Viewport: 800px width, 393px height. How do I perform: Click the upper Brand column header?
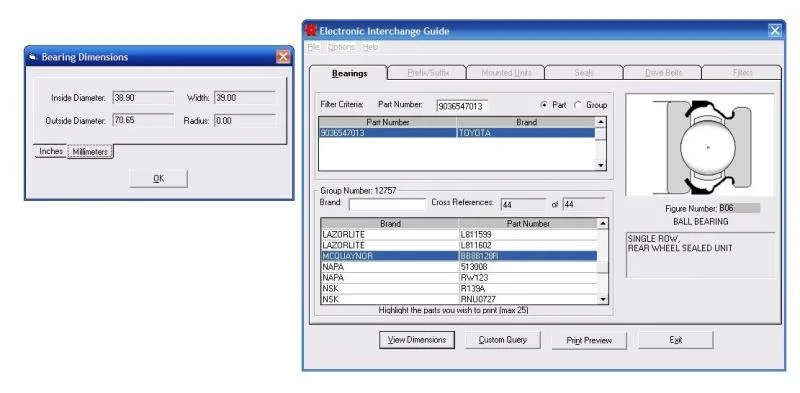(526, 122)
